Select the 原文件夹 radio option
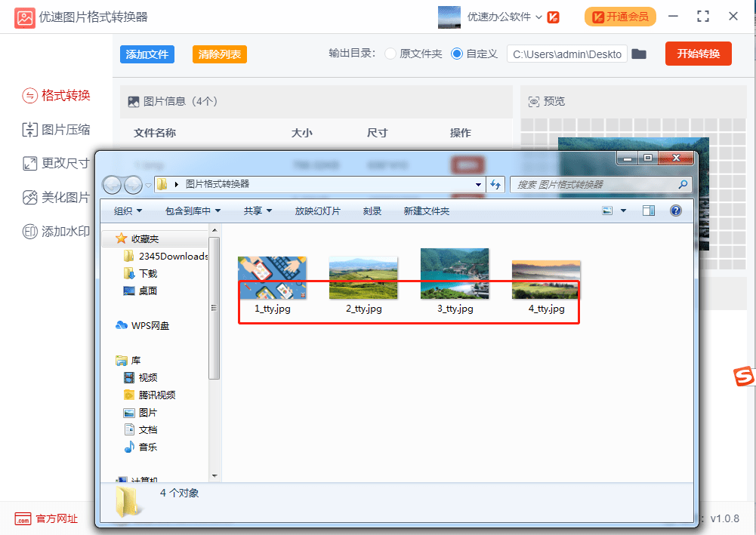 click(x=390, y=54)
